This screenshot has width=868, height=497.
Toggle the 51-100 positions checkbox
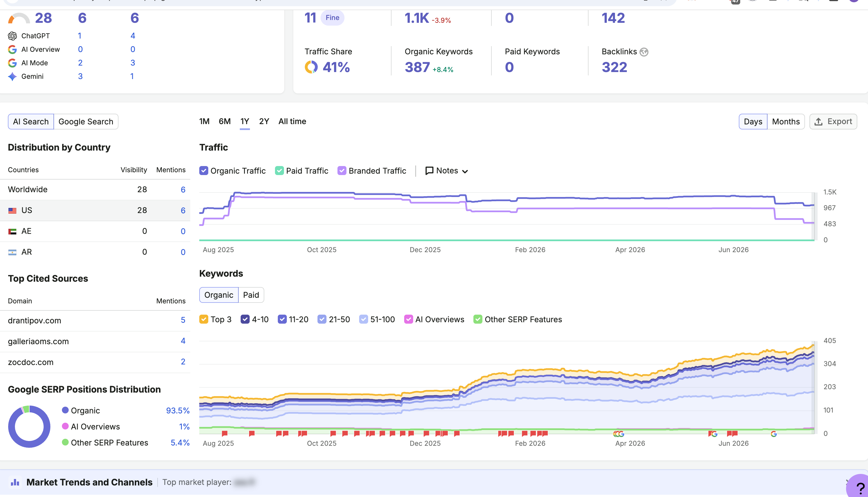point(364,319)
